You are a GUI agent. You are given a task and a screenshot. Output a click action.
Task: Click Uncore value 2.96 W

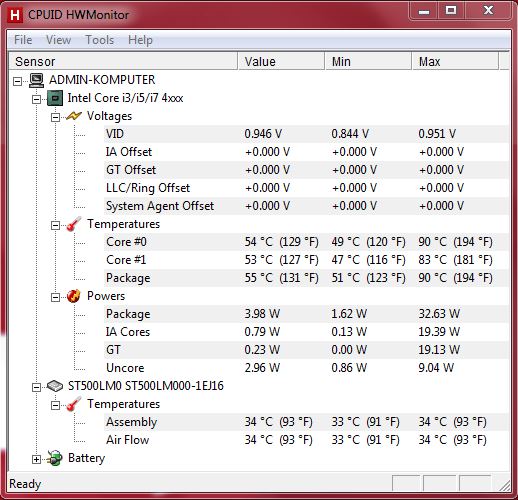(262, 368)
